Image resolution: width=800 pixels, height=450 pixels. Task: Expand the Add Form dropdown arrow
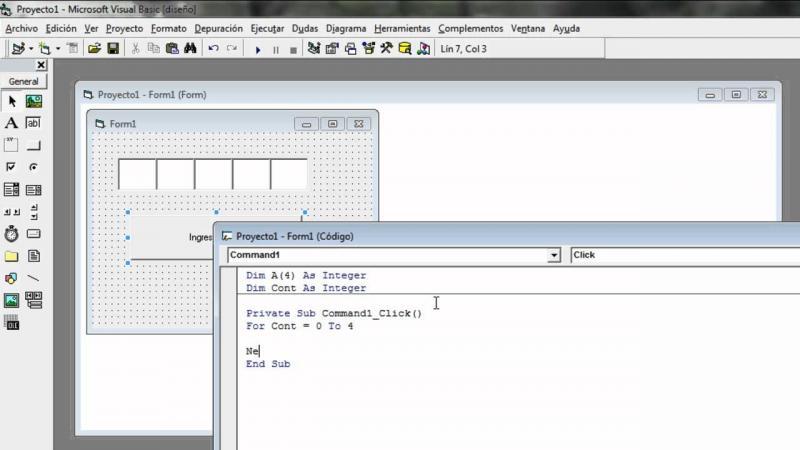click(58, 49)
